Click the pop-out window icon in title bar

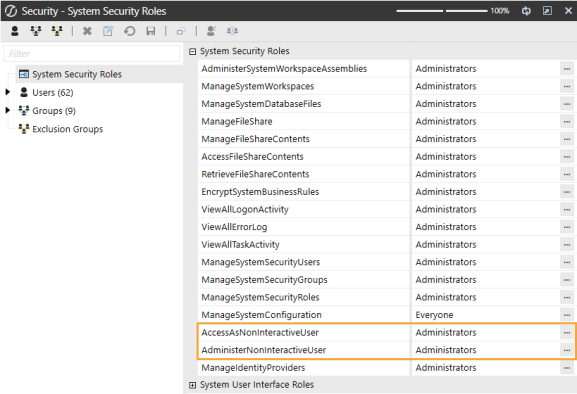pyautogui.click(x=547, y=11)
